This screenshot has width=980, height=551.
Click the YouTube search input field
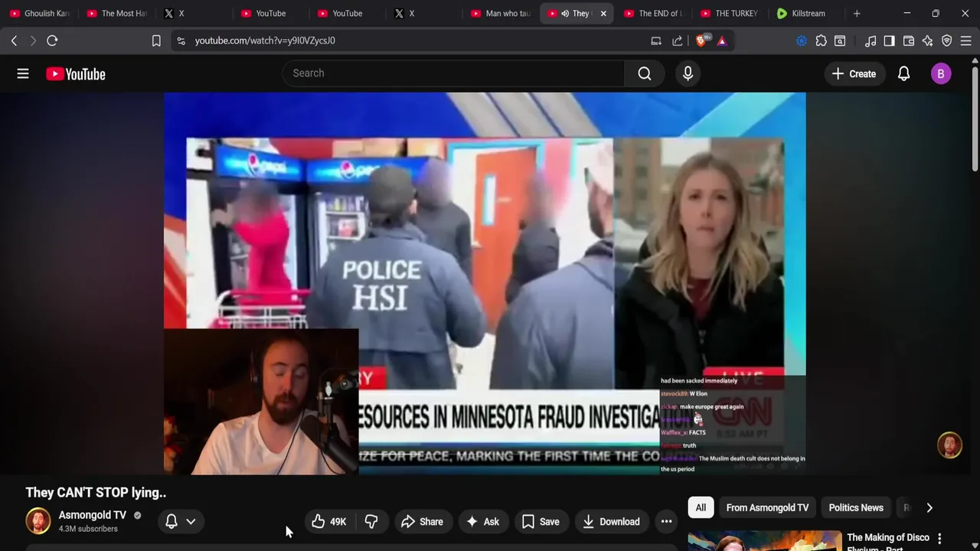(453, 73)
